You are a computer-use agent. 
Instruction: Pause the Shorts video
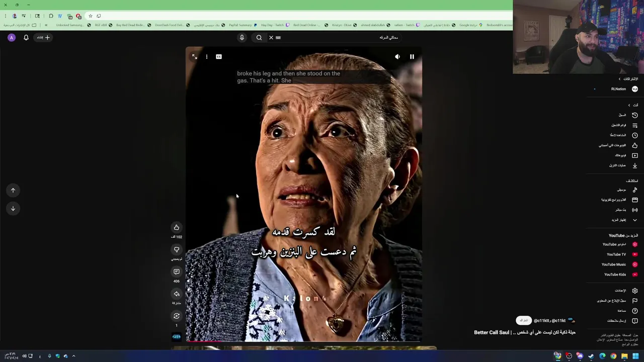click(x=412, y=57)
